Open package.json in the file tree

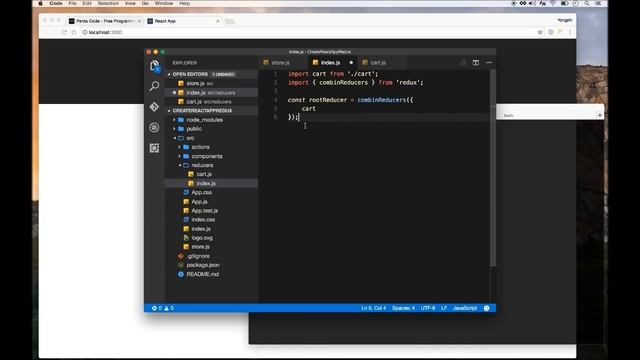(211, 265)
